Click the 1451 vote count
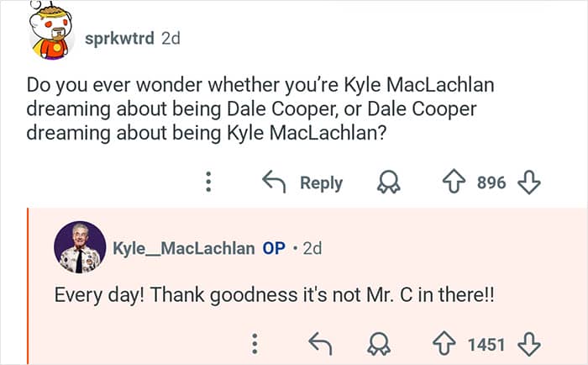This screenshot has height=365, width=588. tap(486, 344)
